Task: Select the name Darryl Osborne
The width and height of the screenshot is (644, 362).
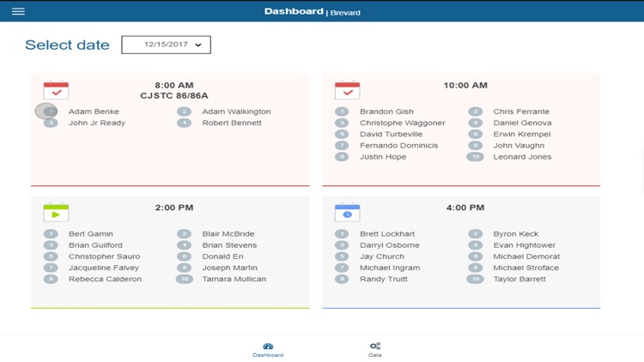Action: pyautogui.click(x=389, y=245)
